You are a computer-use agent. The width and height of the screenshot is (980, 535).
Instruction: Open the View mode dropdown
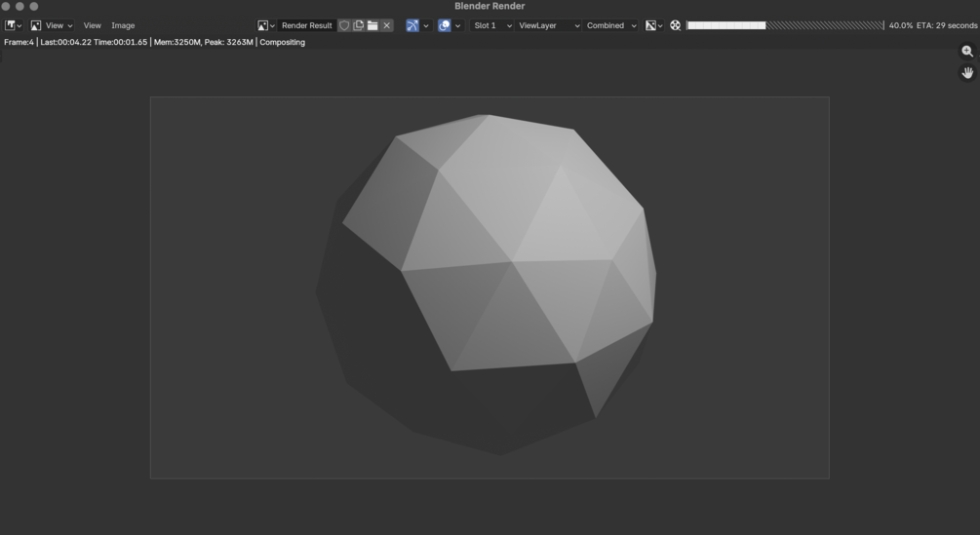pos(52,25)
